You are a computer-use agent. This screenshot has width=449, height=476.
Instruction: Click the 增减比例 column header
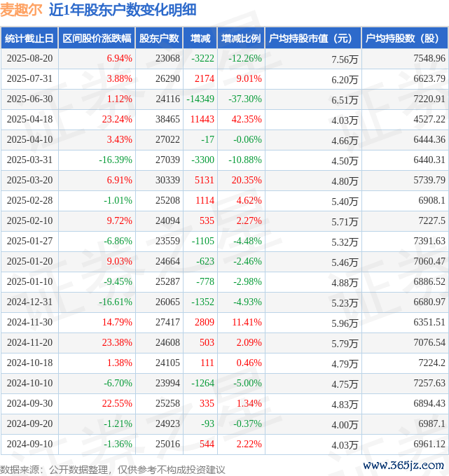[241, 38]
